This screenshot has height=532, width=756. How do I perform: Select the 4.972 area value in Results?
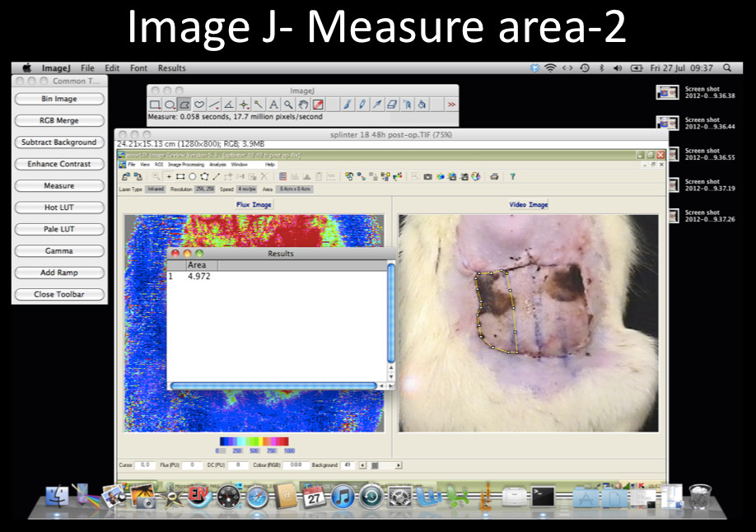[x=198, y=277]
